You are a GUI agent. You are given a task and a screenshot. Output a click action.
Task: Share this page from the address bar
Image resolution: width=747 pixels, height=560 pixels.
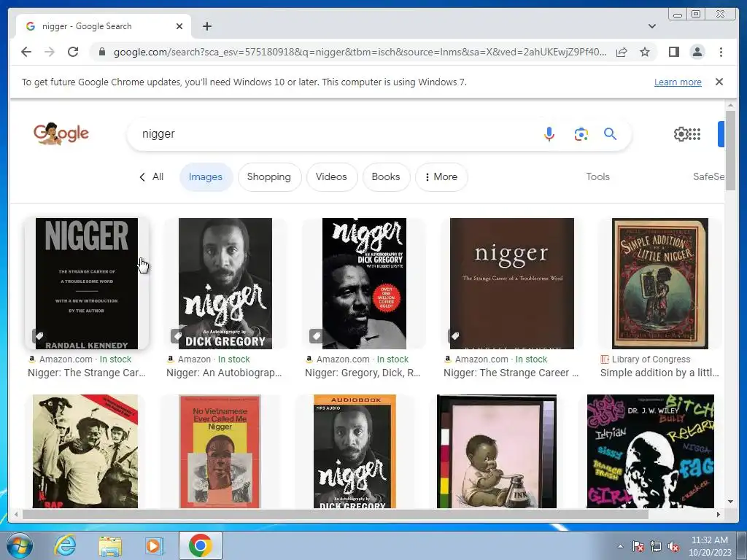click(622, 52)
